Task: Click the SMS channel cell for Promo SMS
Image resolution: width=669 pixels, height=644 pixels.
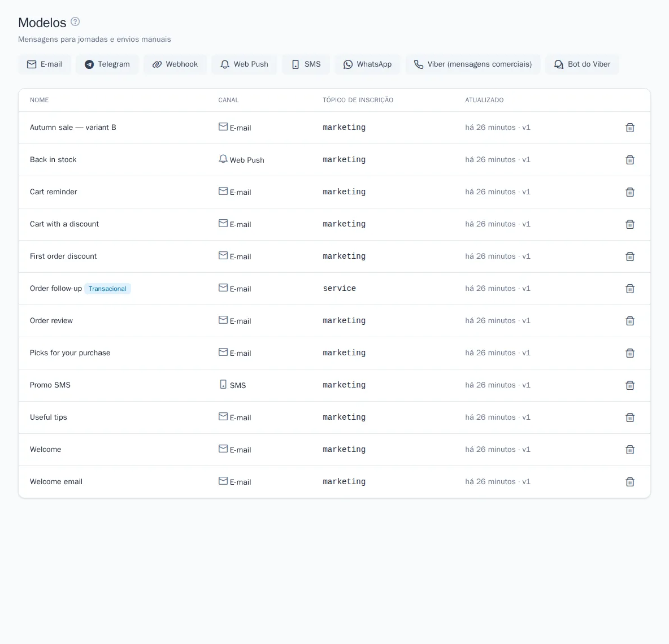Action: pyautogui.click(x=232, y=385)
